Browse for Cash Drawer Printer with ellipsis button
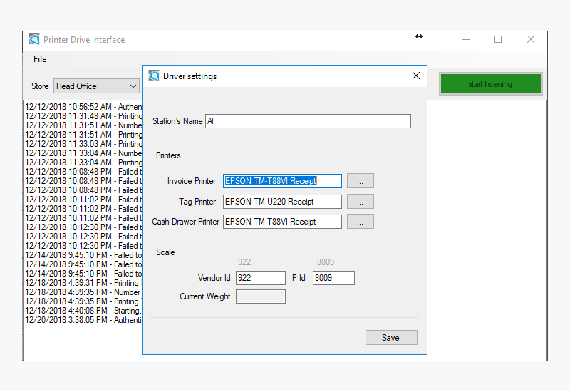The image size is (570, 392). (360, 222)
